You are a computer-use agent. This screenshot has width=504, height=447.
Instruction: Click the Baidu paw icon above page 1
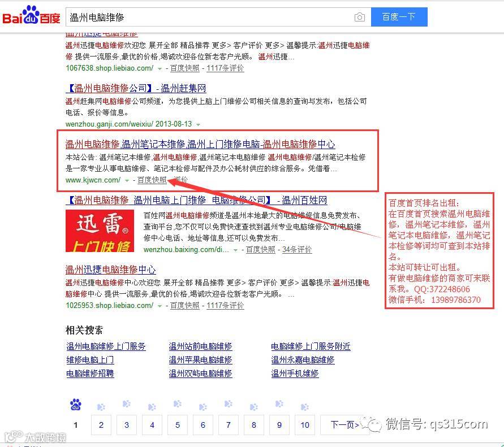pyautogui.click(x=76, y=405)
